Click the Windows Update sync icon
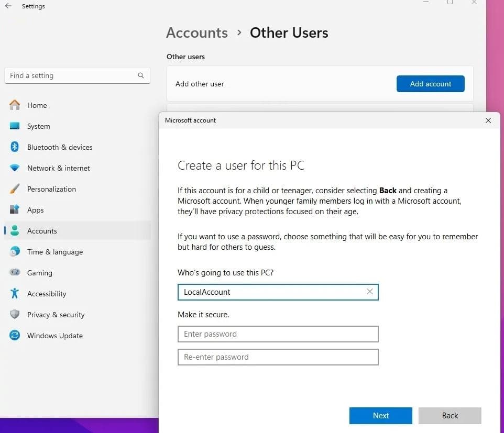Screen dimensions: 504x433 tap(15, 336)
